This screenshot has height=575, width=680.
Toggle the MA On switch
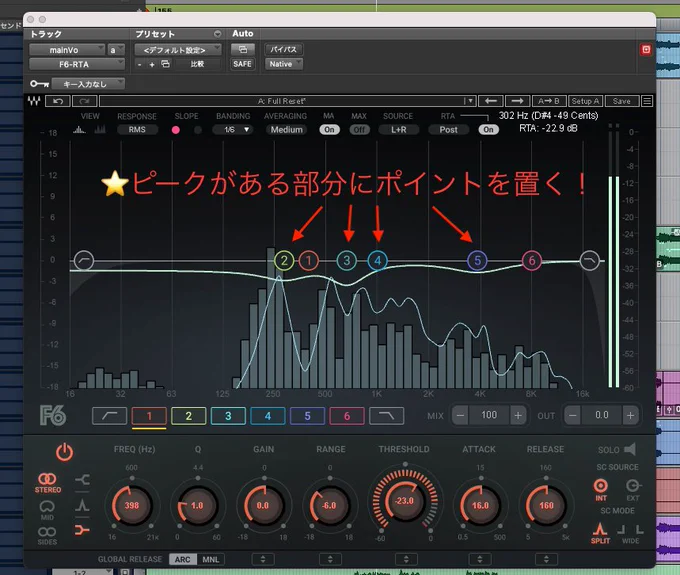(329, 129)
